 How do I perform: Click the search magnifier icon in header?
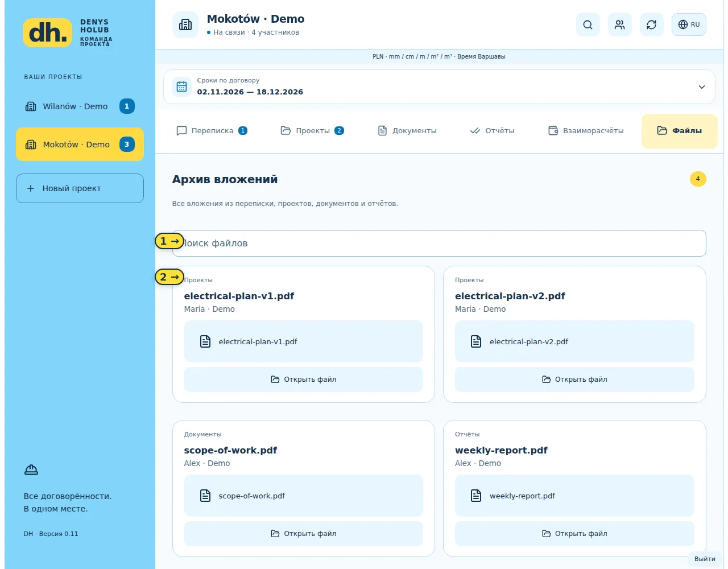coord(588,24)
